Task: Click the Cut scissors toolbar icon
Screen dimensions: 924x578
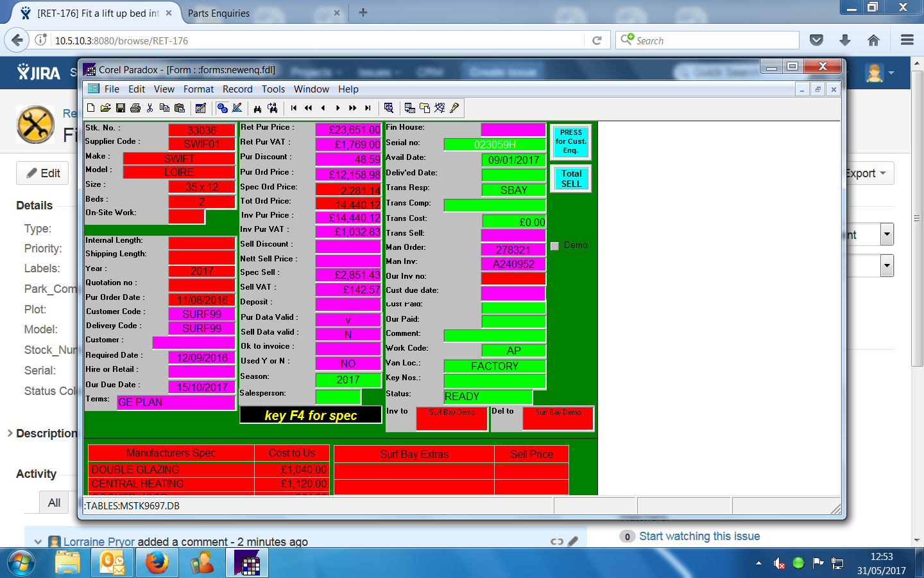Action: 150,108
